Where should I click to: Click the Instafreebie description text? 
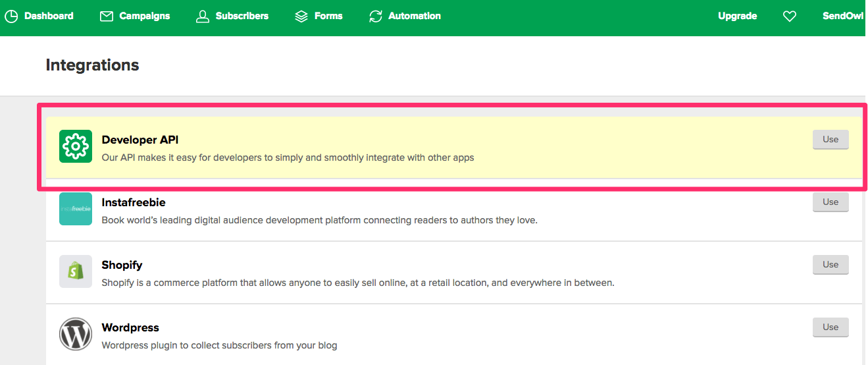pyautogui.click(x=320, y=220)
